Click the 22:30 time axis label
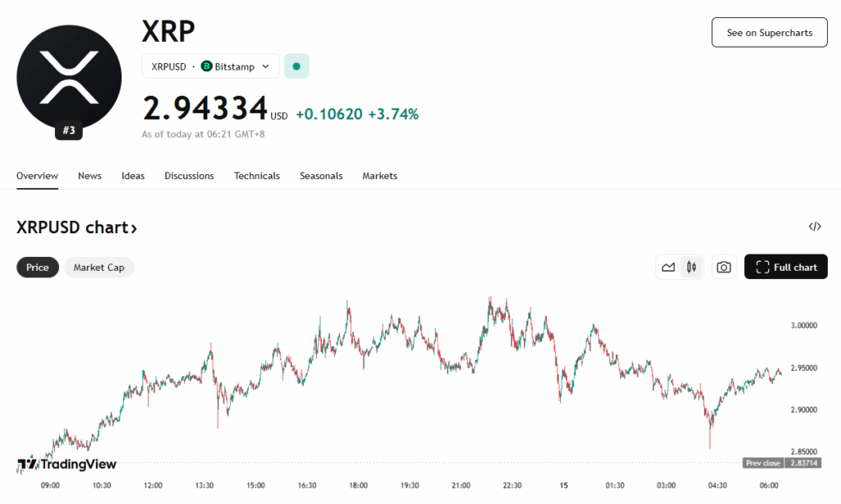 point(512,485)
